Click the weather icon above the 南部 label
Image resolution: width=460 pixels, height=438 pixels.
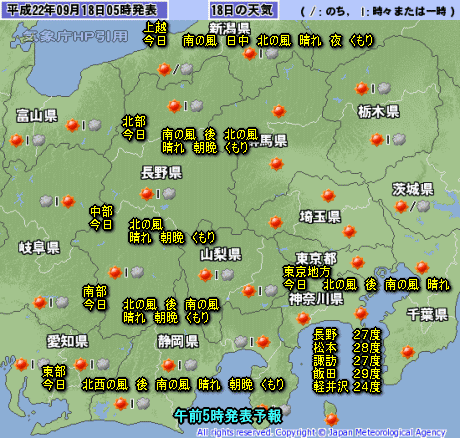pyautogui.click(x=126, y=273)
